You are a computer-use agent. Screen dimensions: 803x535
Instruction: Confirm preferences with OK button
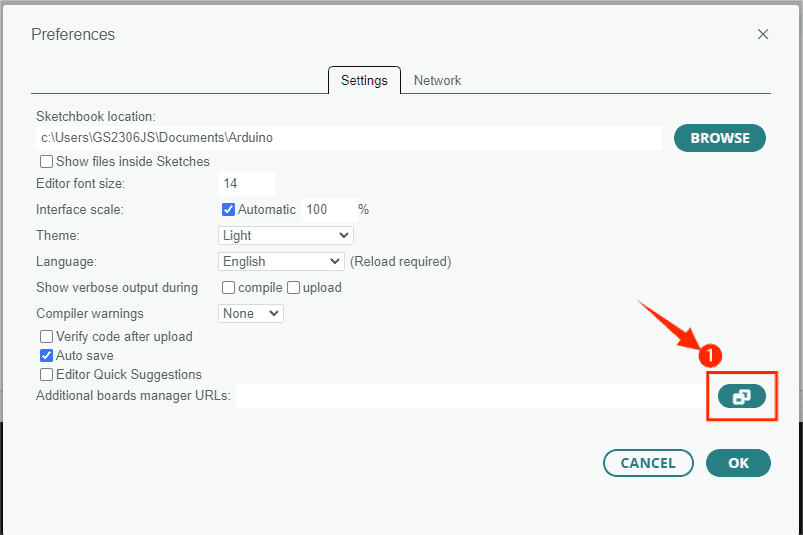[x=738, y=463]
